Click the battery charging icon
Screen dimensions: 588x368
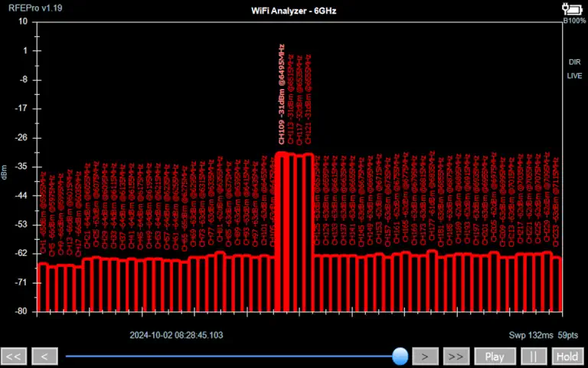point(572,8)
